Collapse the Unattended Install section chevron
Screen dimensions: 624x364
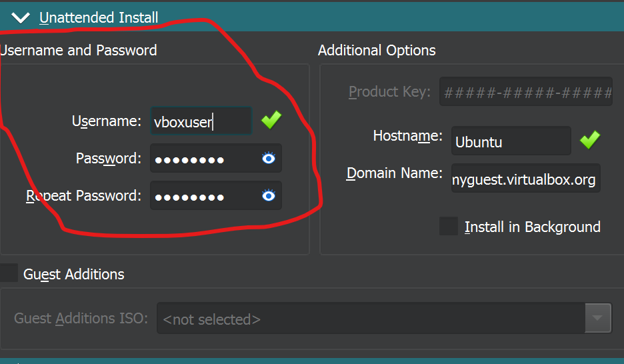click(x=20, y=18)
